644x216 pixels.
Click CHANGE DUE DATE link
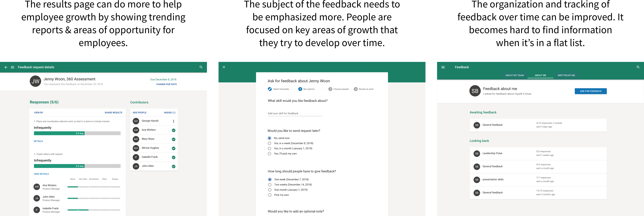coord(166,84)
